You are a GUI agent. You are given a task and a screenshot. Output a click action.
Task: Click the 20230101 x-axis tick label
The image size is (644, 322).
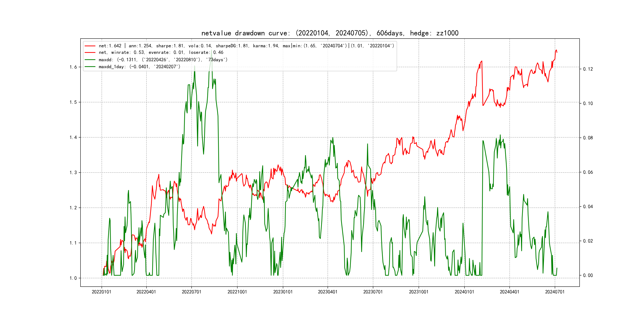(x=283, y=292)
